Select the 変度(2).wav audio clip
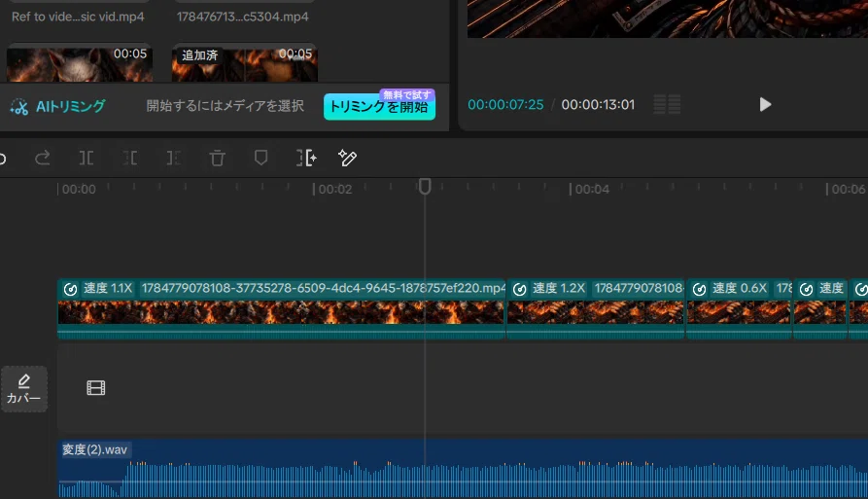 pyautogui.click(x=463, y=469)
